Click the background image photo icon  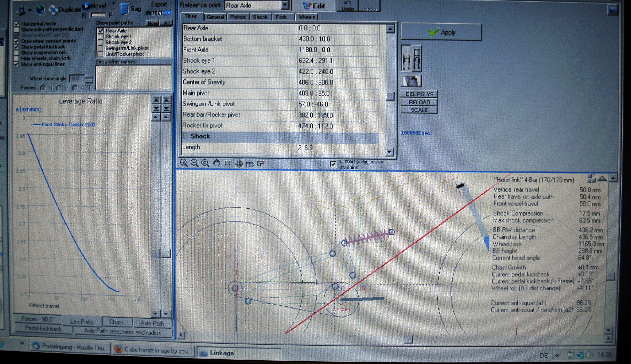pyautogui.click(x=411, y=81)
